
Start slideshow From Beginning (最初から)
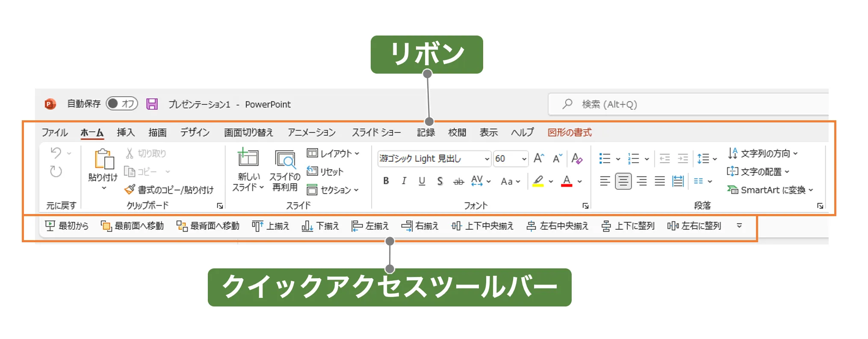(x=67, y=226)
